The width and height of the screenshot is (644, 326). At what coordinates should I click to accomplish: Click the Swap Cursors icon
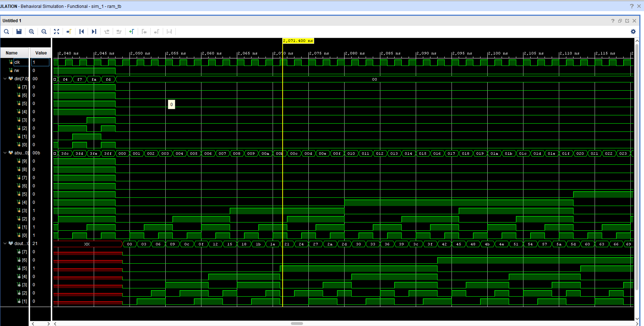(x=169, y=32)
